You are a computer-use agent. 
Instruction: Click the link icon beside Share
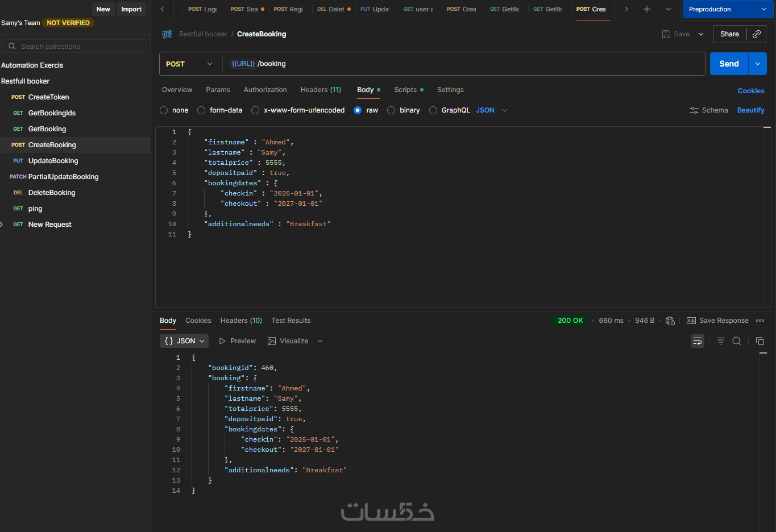pyautogui.click(x=757, y=34)
